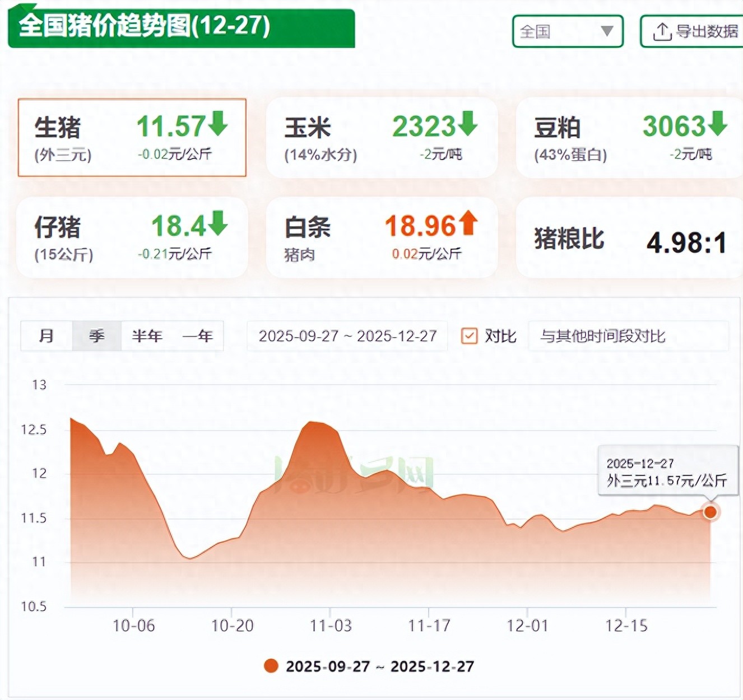The height and width of the screenshot is (700, 743).
Task: Open the 2025-09-27 ~ 2025-12-27 date range picker
Action: pyautogui.click(x=347, y=336)
